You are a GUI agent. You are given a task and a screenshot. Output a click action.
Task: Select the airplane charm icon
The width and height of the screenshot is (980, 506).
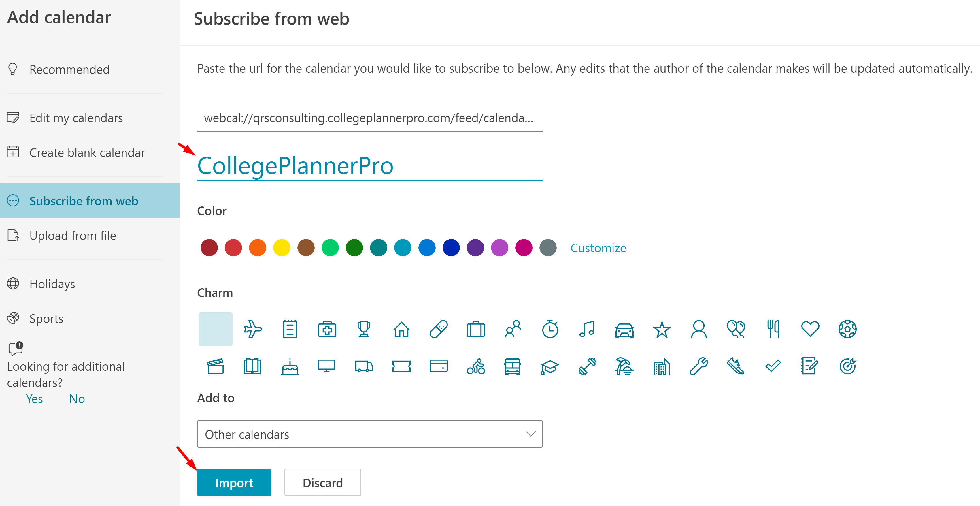[253, 329]
